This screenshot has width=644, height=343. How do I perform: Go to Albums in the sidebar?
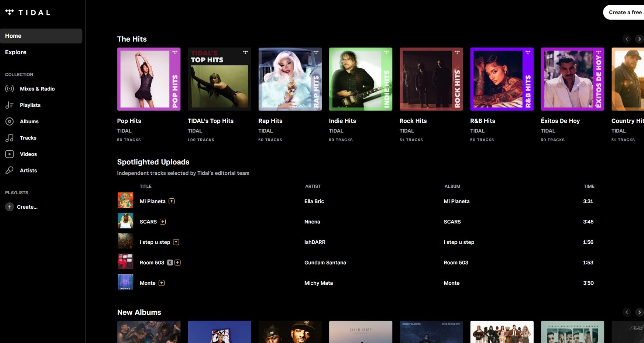click(29, 122)
